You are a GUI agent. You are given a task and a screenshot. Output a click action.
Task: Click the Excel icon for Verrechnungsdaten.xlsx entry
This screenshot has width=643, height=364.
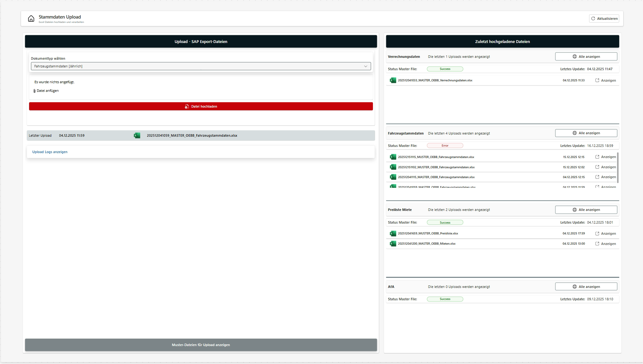click(393, 80)
